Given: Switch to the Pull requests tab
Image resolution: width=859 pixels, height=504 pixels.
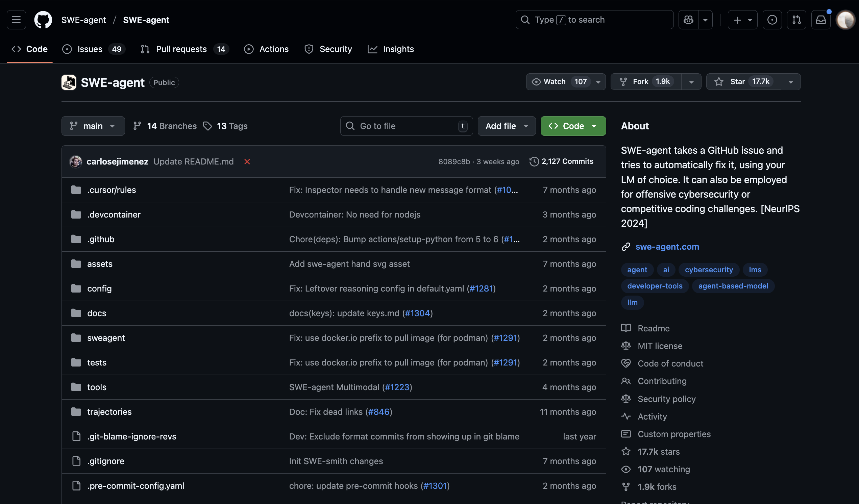Looking at the screenshot, I should point(181,49).
